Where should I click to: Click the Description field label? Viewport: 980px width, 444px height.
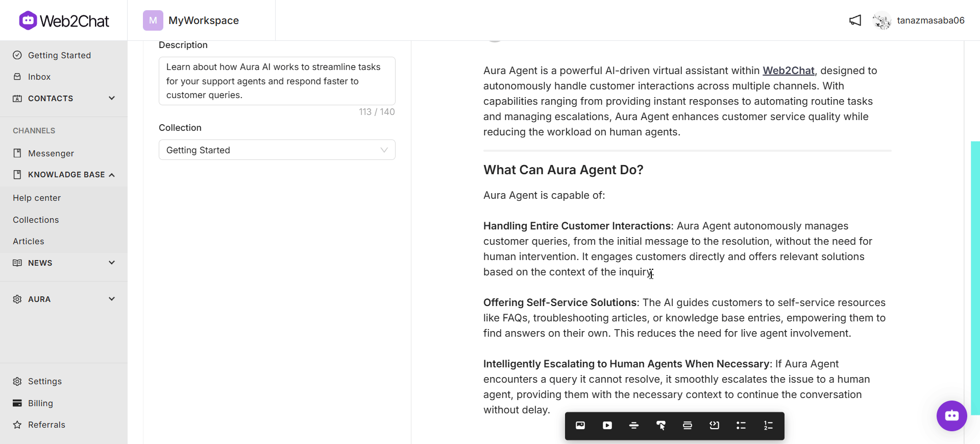pyautogui.click(x=183, y=45)
